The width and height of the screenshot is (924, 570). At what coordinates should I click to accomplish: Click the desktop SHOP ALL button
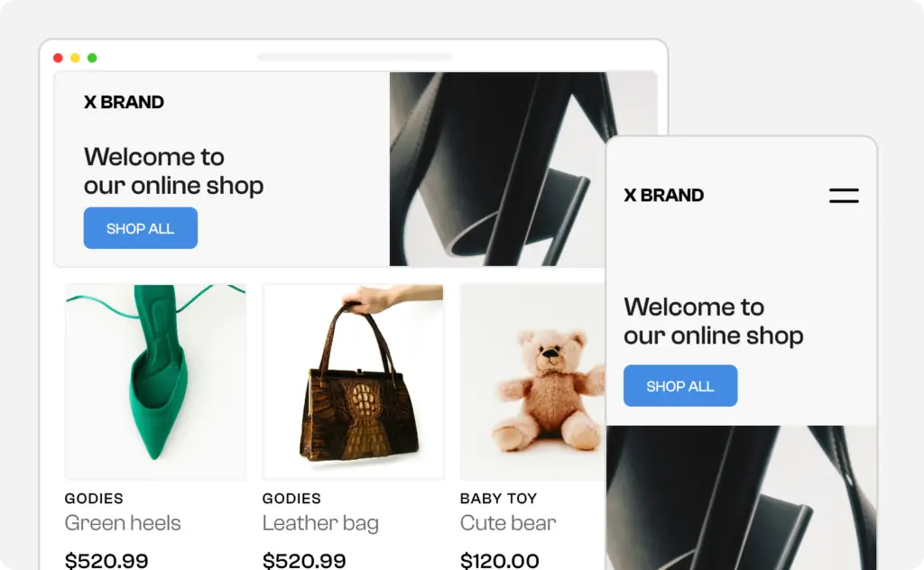tap(140, 228)
